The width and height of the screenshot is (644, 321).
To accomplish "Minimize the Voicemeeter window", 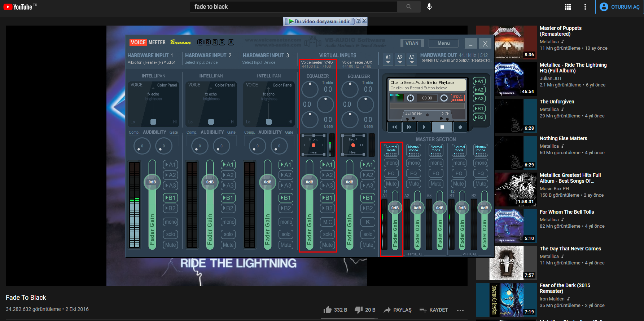I will (470, 44).
